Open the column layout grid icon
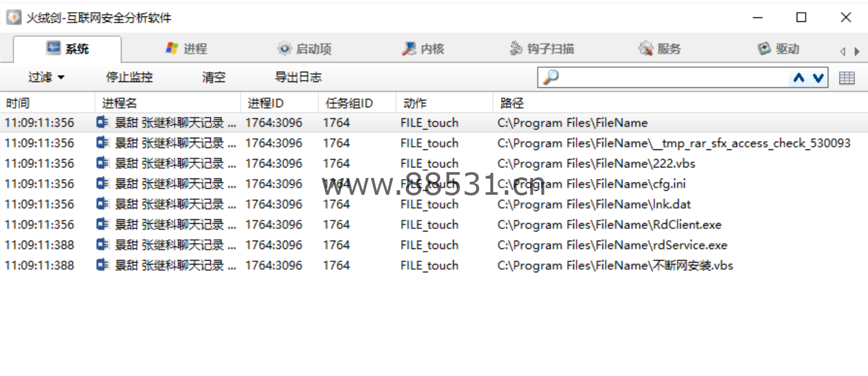This screenshot has height=376, width=868. coord(847,78)
